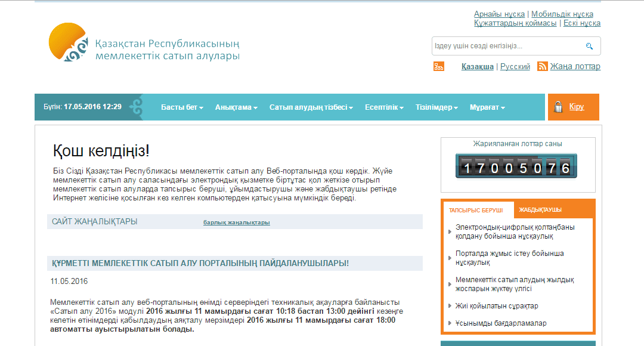Open Ұсынымды бағдарламалар link

pos(501,323)
